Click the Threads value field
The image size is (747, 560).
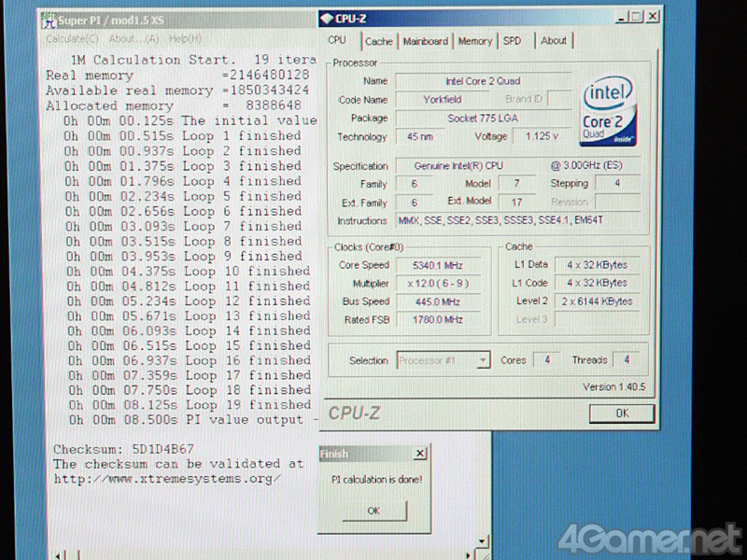click(x=627, y=360)
